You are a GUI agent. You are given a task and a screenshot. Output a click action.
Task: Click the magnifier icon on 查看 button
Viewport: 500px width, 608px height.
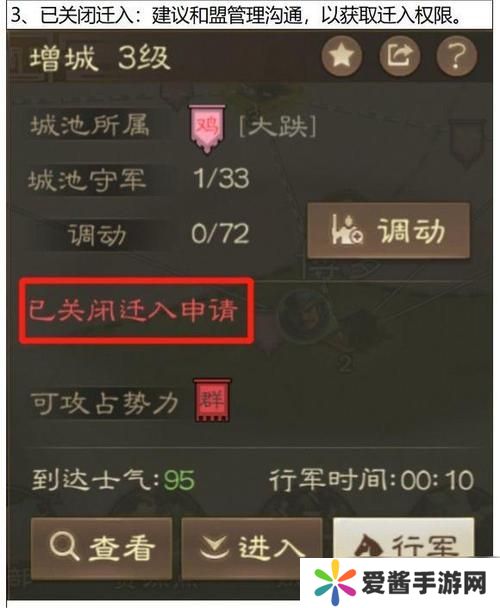pyautogui.click(x=64, y=546)
